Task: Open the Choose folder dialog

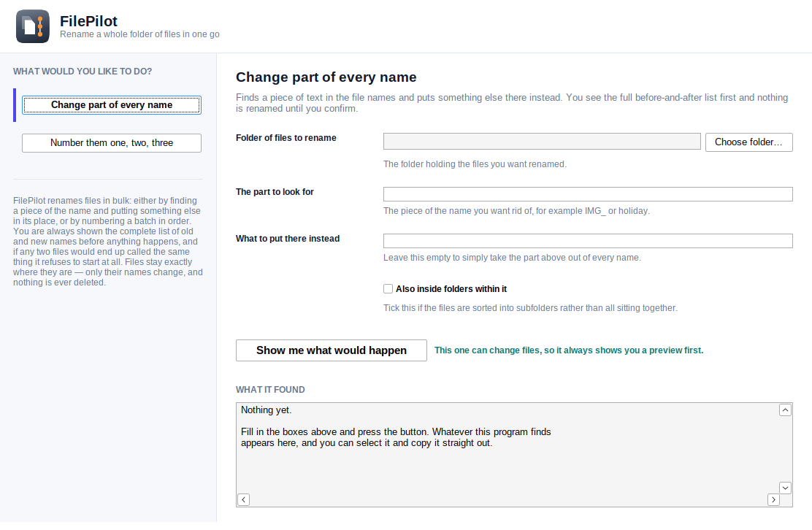Action: click(748, 142)
